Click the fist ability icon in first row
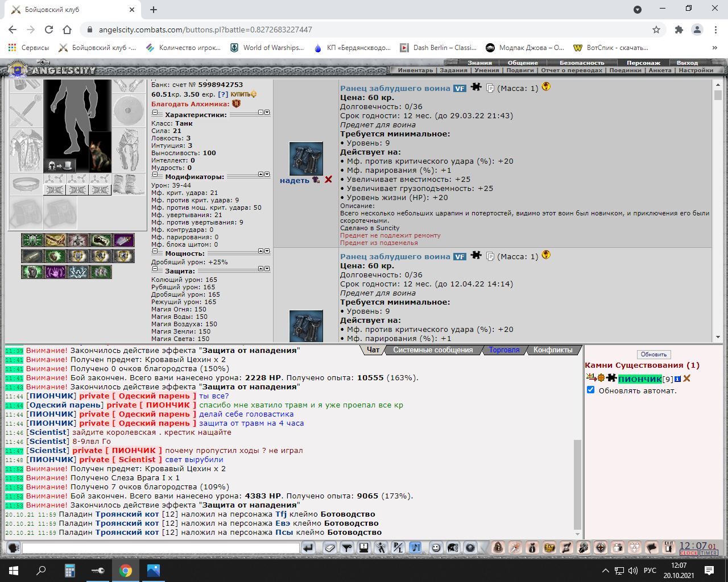728x582 pixels. 101,240
